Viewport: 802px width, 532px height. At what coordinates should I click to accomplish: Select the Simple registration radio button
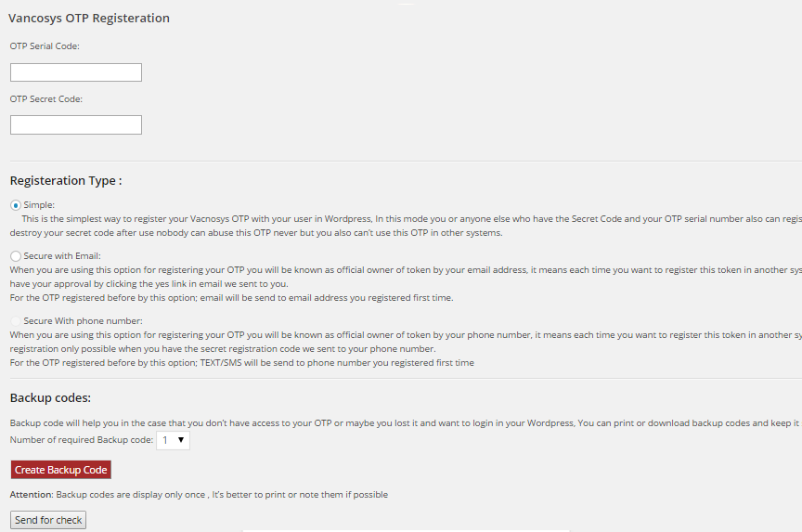point(15,205)
